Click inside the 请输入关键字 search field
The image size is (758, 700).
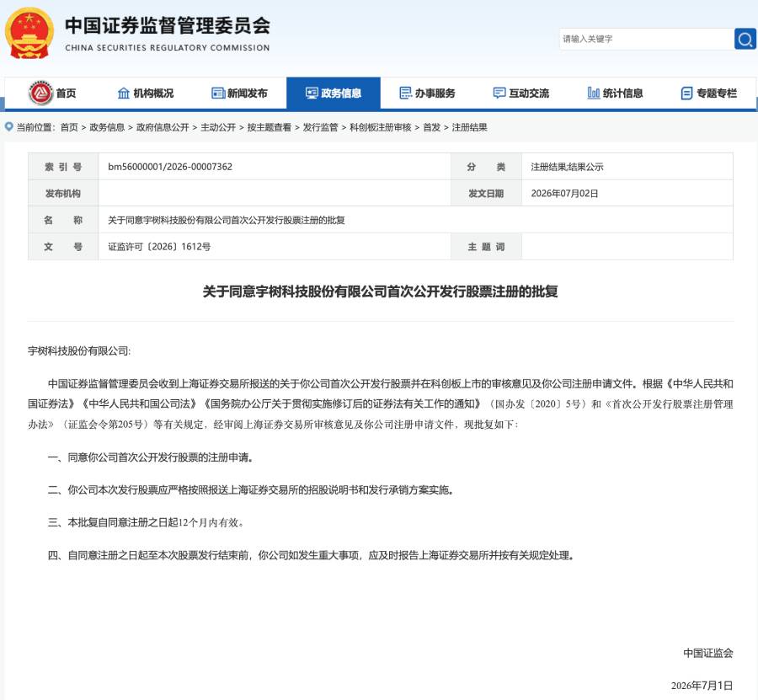[646, 39]
